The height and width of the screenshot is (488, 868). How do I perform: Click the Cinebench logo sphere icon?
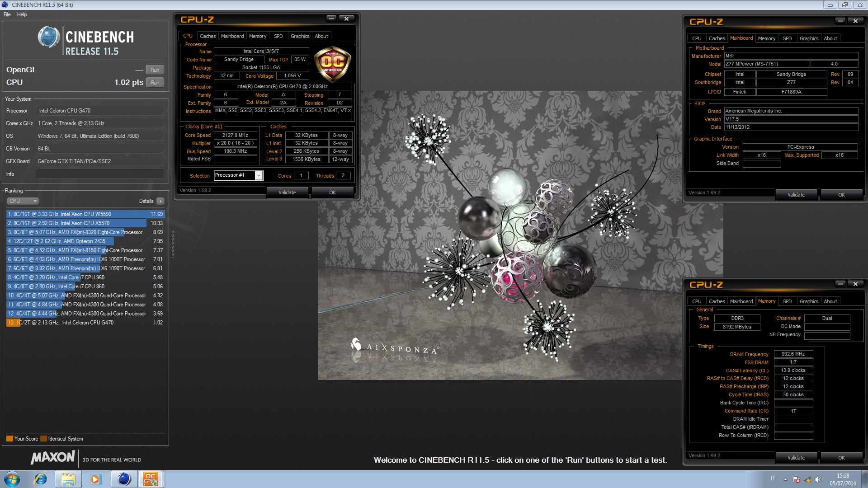(x=49, y=37)
